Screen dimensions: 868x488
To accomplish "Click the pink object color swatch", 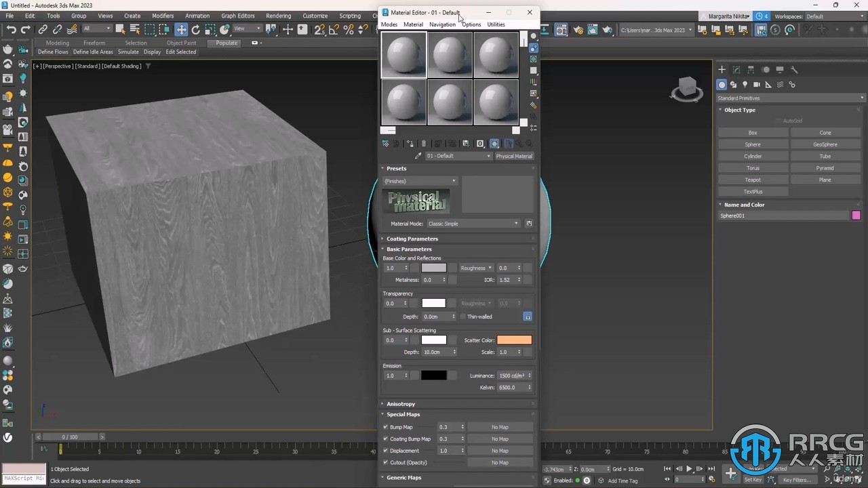I will tap(856, 216).
